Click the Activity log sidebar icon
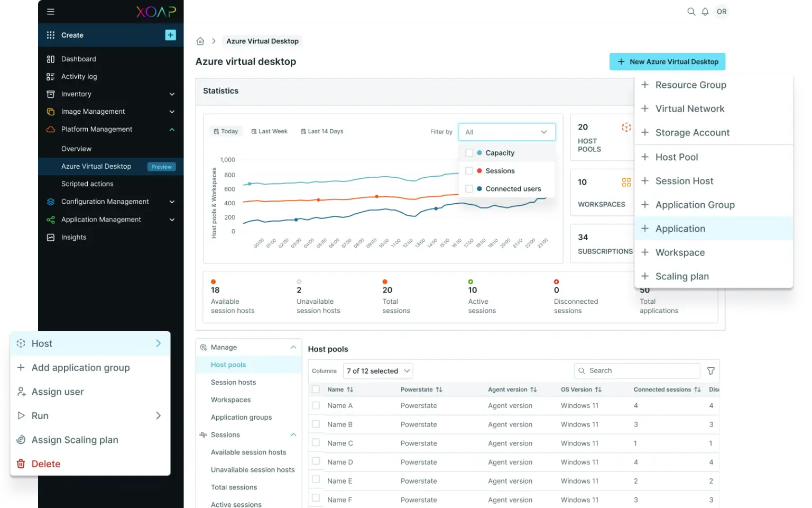Image resolution: width=812 pixels, height=508 pixels. pos(51,77)
